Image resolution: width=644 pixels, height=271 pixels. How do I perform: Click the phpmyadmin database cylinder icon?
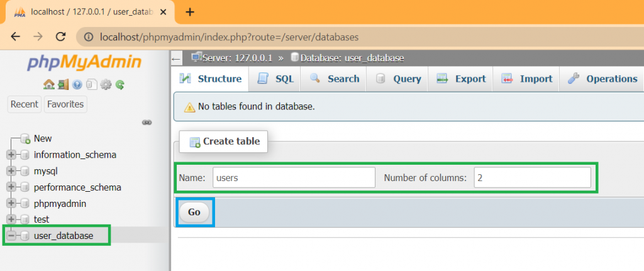point(25,203)
